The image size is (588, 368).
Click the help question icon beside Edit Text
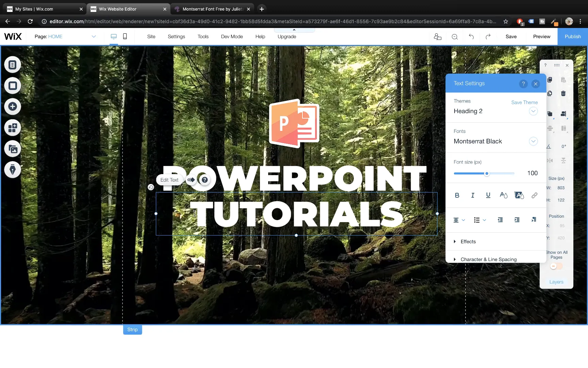point(205,180)
